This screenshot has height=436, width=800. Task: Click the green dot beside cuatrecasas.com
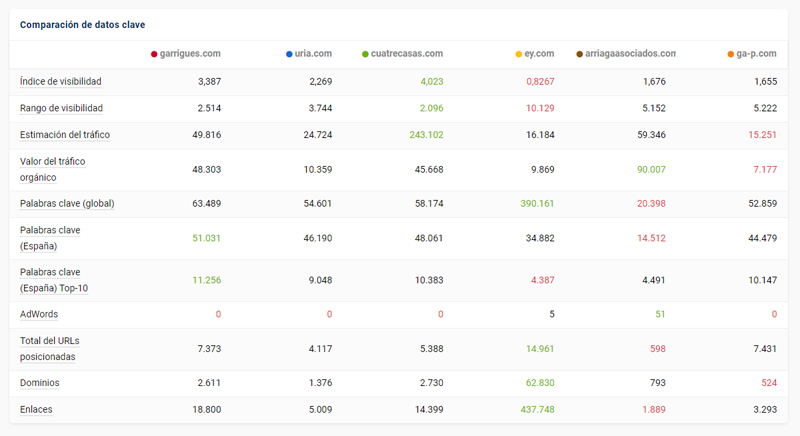[366, 54]
